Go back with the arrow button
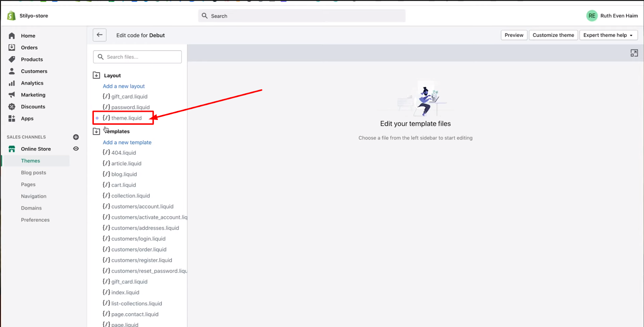The image size is (644, 327). pyautogui.click(x=99, y=35)
